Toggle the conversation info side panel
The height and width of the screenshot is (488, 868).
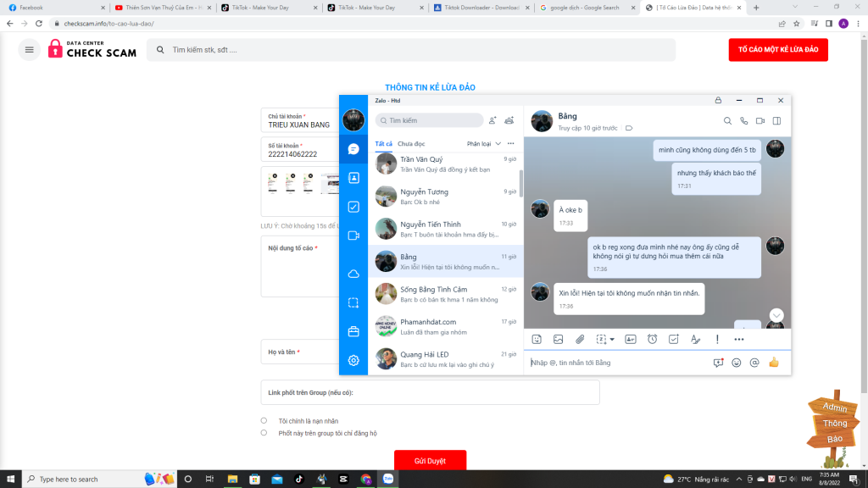(x=776, y=121)
